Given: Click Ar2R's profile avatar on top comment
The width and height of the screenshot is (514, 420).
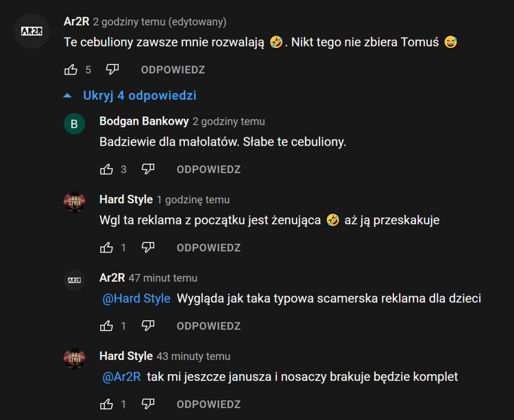Looking at the screenshot, I should coord(31,31).
